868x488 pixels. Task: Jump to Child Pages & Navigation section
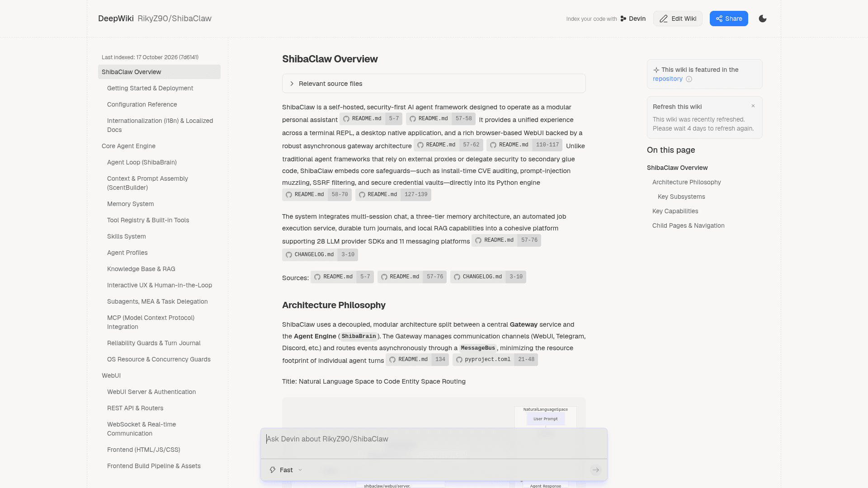[x=688, y=225]
